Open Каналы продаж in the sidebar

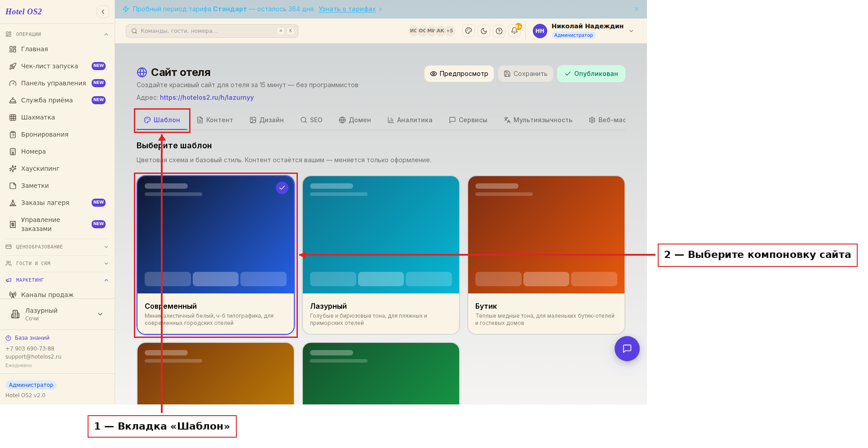(57, 295)
